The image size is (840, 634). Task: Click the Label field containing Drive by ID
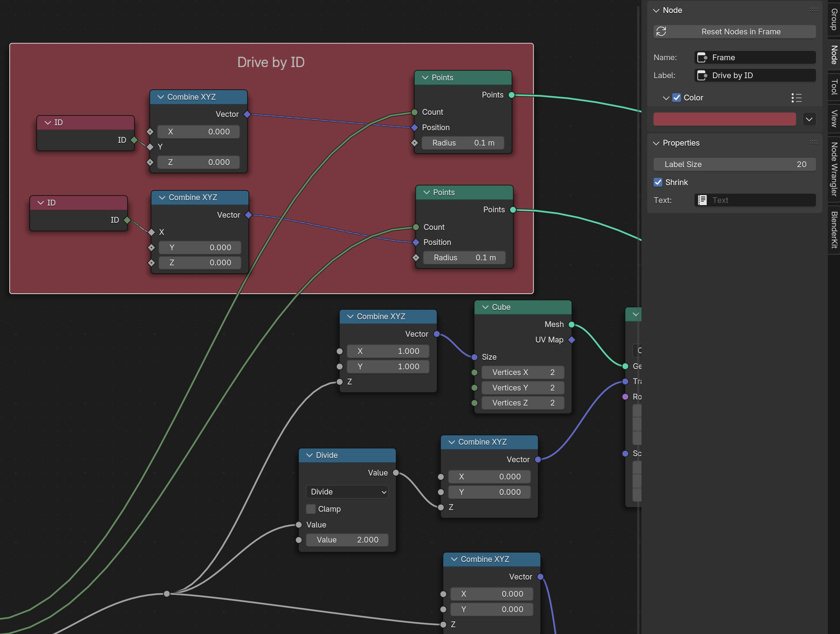(755, 75)
